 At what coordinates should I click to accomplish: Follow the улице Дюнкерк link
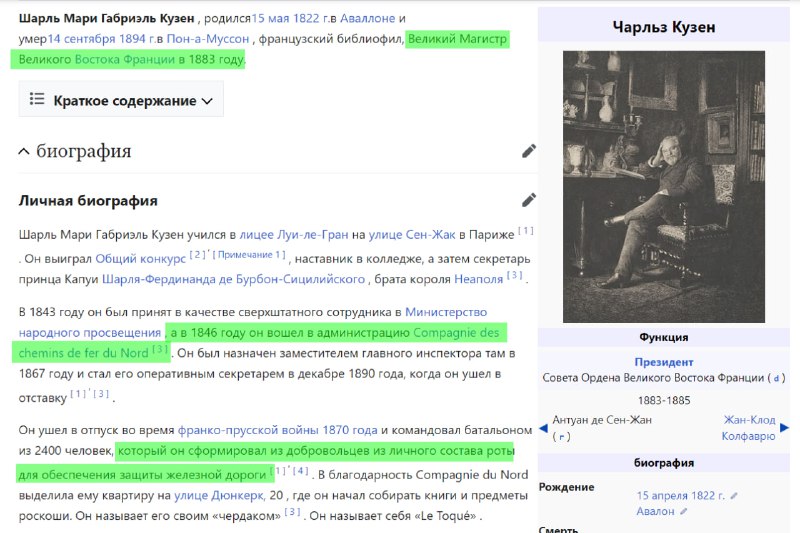click(x=219, y=495)
